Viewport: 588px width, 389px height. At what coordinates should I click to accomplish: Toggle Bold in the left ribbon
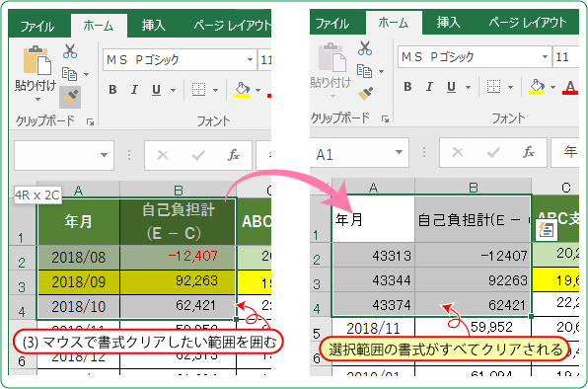(112, 89)
